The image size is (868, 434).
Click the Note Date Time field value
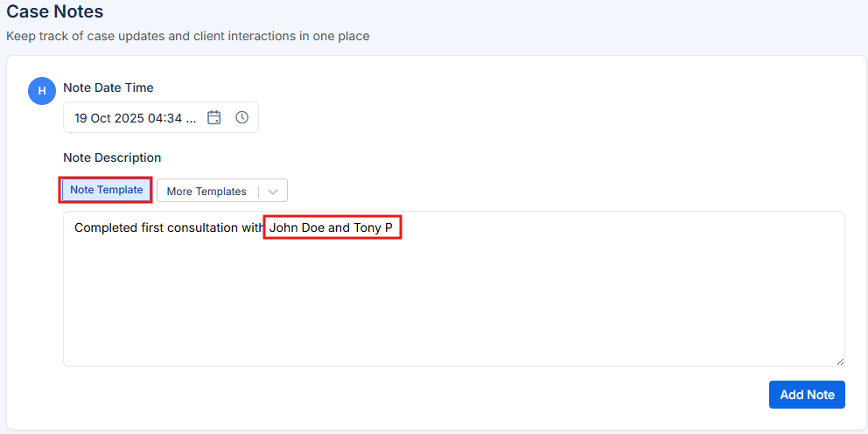coord(135,118)
